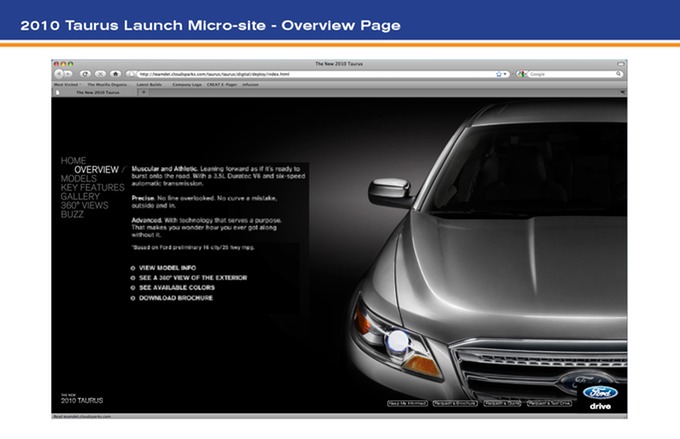Reload the page with the refresh icon
Image resolution: width=680 pixels, height=439 pixels.
click(x=85, y=74)
